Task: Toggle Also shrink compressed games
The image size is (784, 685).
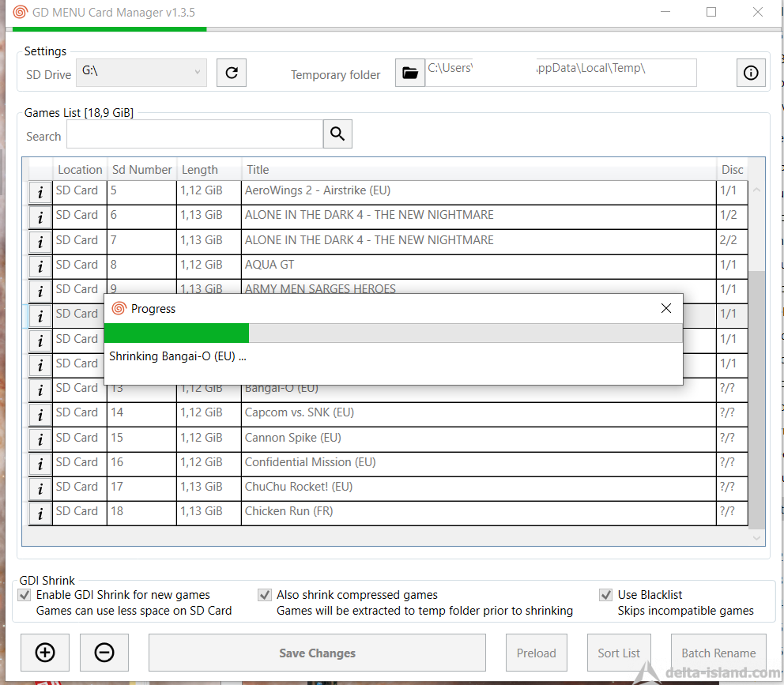Action: pos(265,594)
